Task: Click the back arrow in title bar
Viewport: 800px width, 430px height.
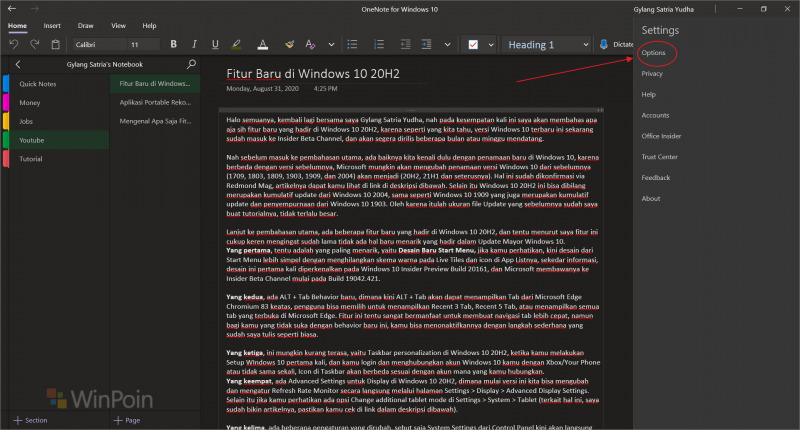Action: point(12,9)
